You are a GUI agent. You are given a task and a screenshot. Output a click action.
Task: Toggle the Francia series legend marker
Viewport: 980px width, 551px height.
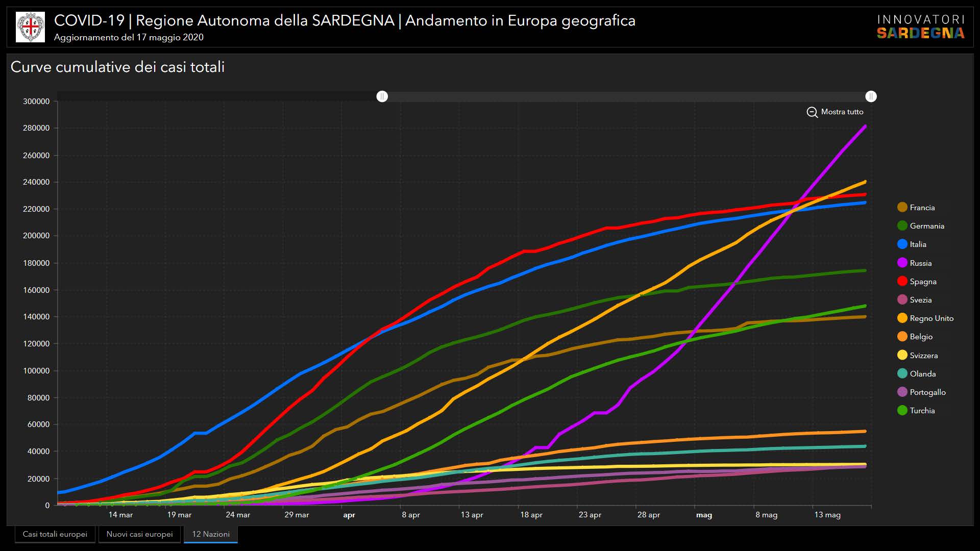[902, 207]
